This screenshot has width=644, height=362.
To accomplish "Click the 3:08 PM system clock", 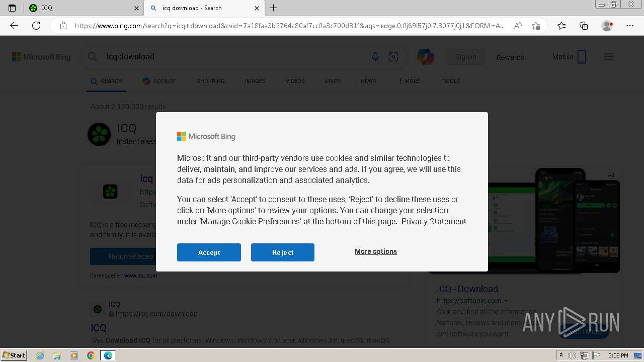I will coord(618,355).
